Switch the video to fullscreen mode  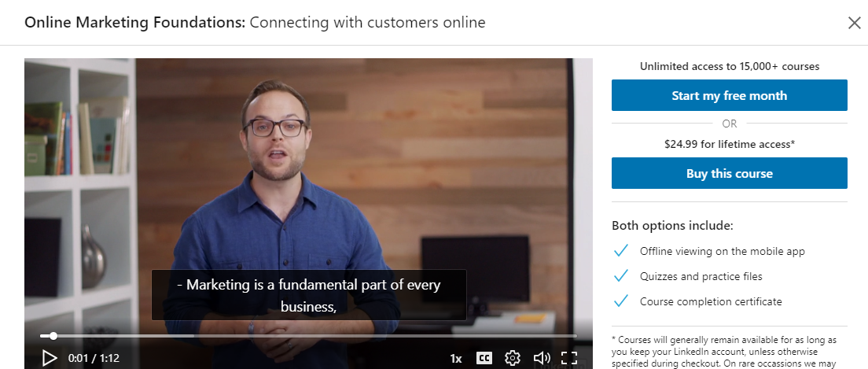pyautogui.click(x=569, y=358)
